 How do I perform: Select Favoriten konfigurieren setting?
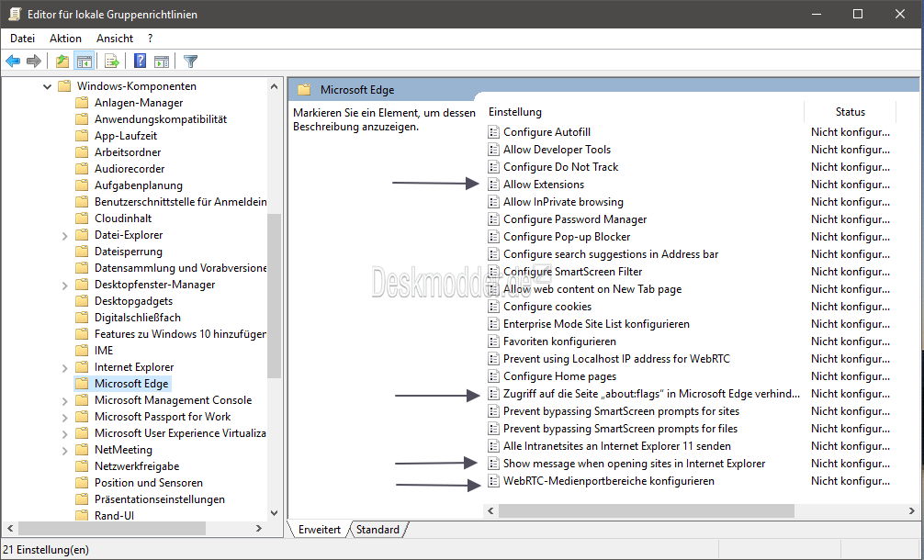pyautogui.click(x=559, y=342)
